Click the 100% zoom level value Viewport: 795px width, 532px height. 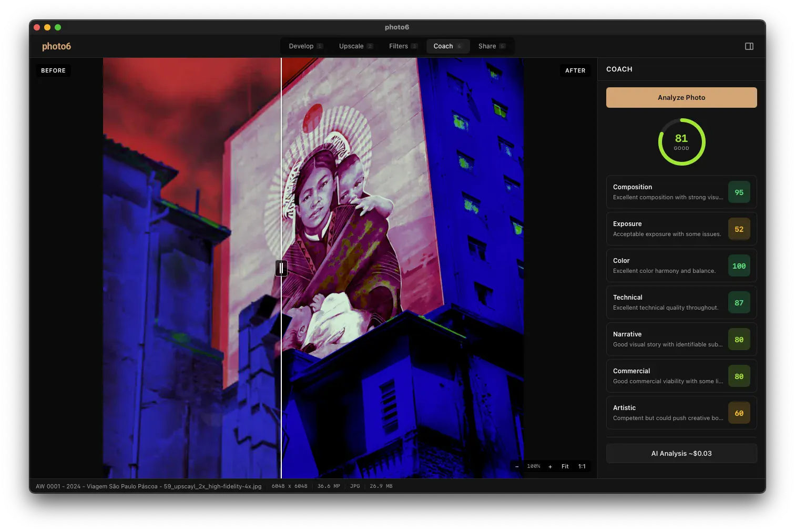tap(534, 466)
